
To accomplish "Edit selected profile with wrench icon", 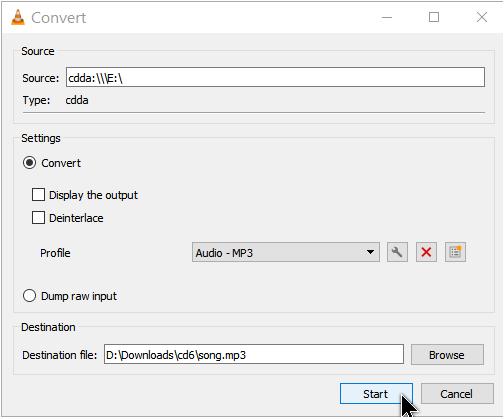I will (397, 252).
